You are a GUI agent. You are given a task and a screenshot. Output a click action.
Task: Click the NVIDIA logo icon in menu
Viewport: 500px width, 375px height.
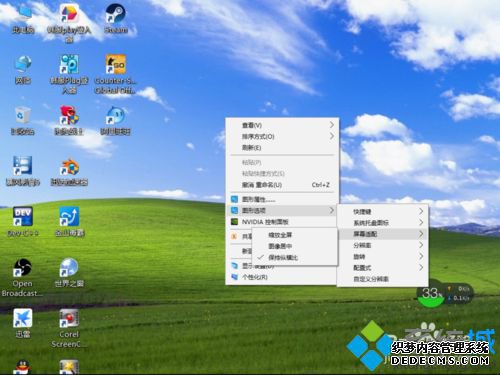pyautogui.click(x=235, y=222)
